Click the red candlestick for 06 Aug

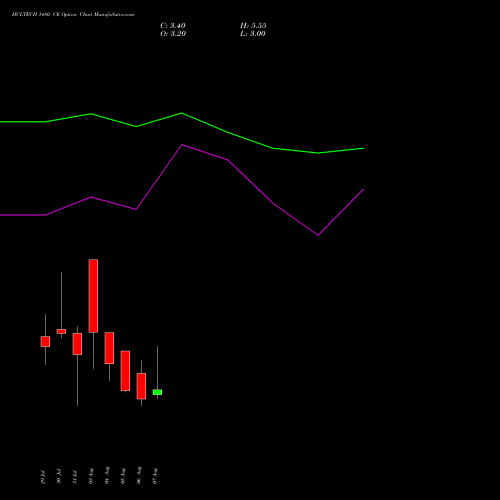(141, 386)
